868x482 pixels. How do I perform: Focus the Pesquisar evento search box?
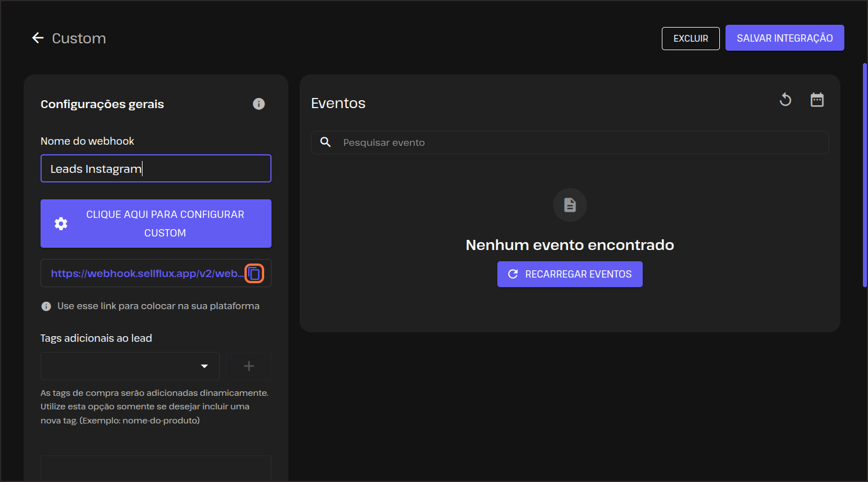580,143
